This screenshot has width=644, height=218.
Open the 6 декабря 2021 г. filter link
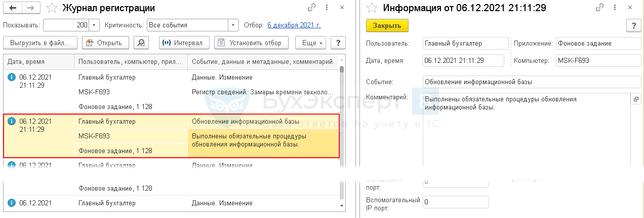click(294, 25)
